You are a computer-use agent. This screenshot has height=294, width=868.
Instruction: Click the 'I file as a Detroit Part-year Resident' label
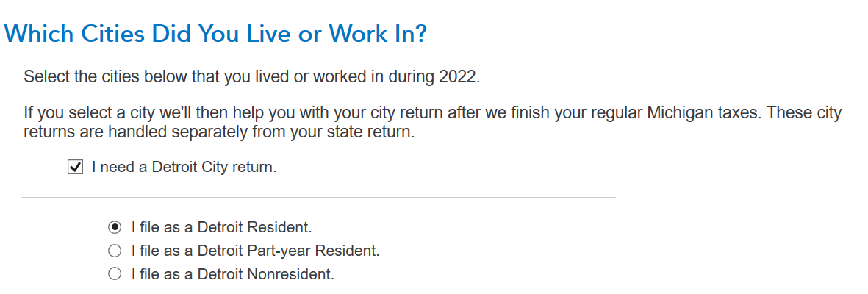pos(255,251)
